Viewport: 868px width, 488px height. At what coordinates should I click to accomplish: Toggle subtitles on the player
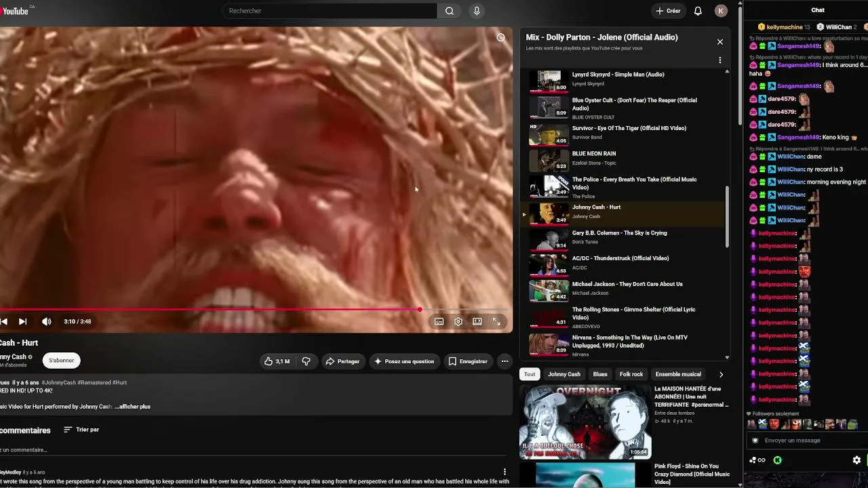pos(439,322)
